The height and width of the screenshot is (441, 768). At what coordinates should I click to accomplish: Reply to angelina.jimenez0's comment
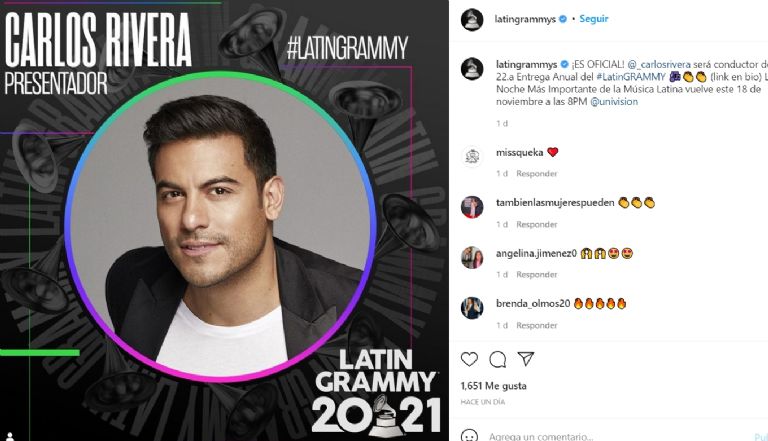pos(536,274)
